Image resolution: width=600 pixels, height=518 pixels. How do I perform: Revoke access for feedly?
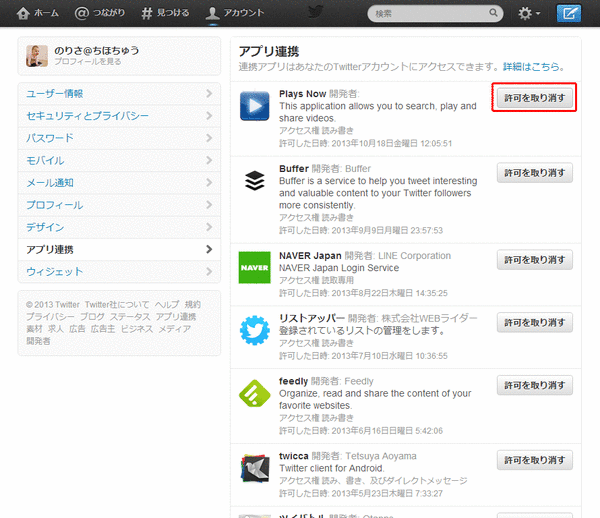point(535,385)
